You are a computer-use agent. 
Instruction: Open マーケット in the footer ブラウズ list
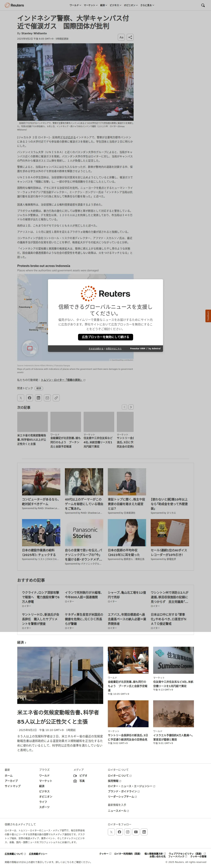46,781
